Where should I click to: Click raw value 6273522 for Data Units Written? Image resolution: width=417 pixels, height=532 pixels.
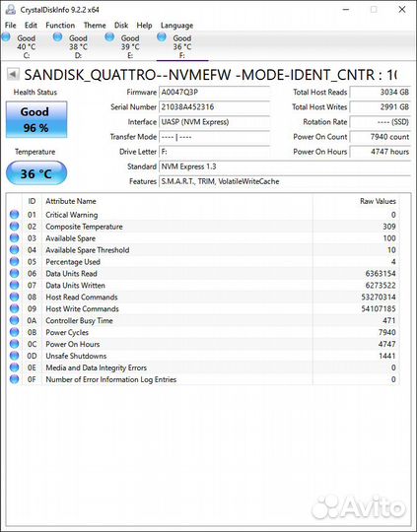coord(381,286)
